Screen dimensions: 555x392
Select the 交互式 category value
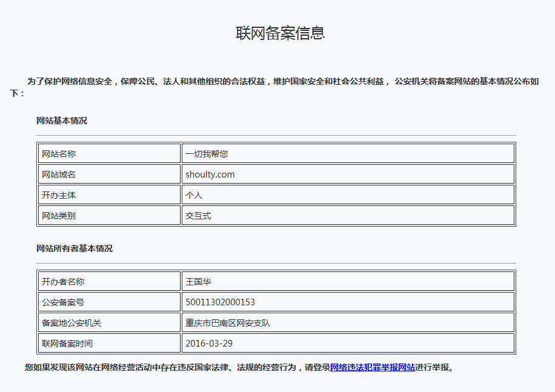click(198, 216)
